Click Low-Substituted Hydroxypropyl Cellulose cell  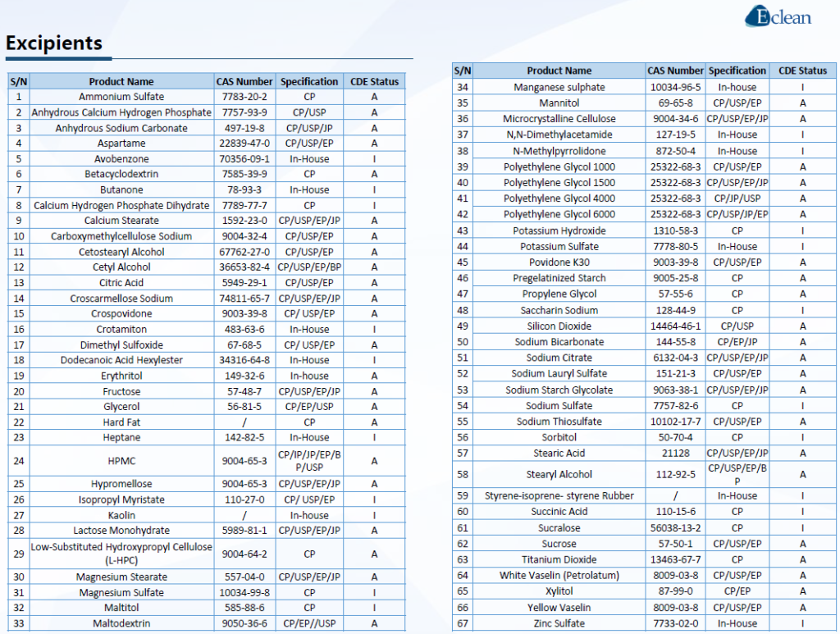click(121, 554)
